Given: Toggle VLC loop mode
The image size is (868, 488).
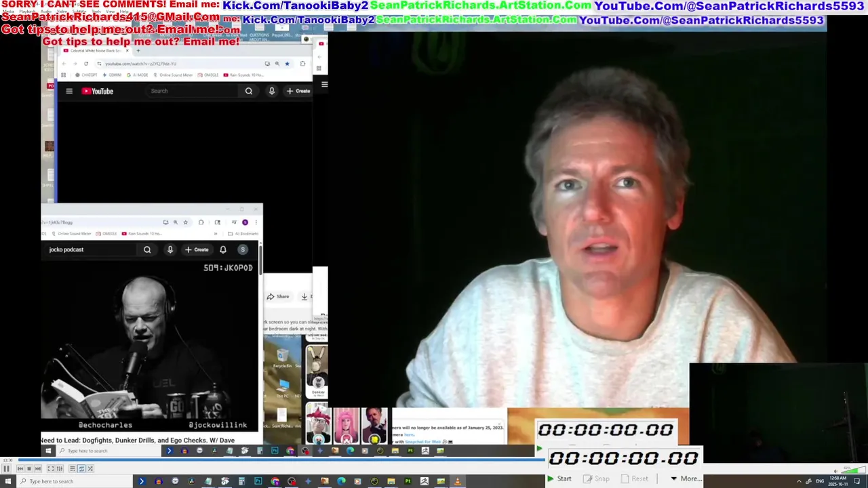Looking at the screenshot, I should click(x=81, y=468).
